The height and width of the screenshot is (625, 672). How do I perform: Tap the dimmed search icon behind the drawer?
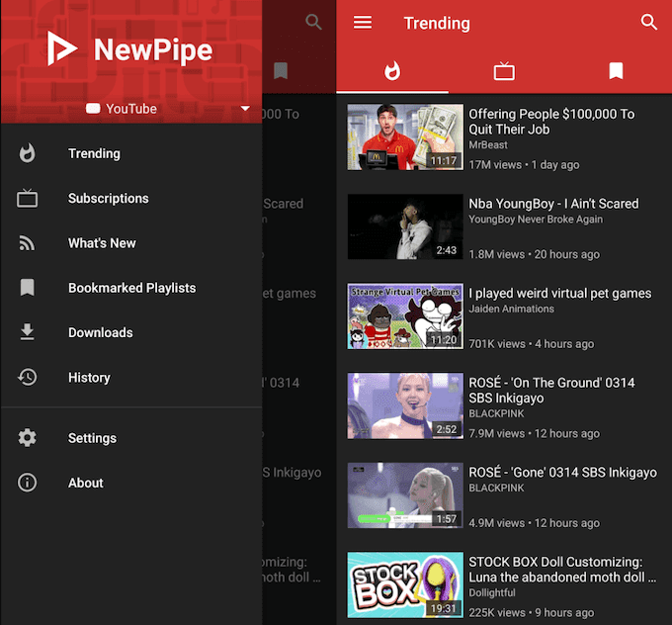(313, 22)
